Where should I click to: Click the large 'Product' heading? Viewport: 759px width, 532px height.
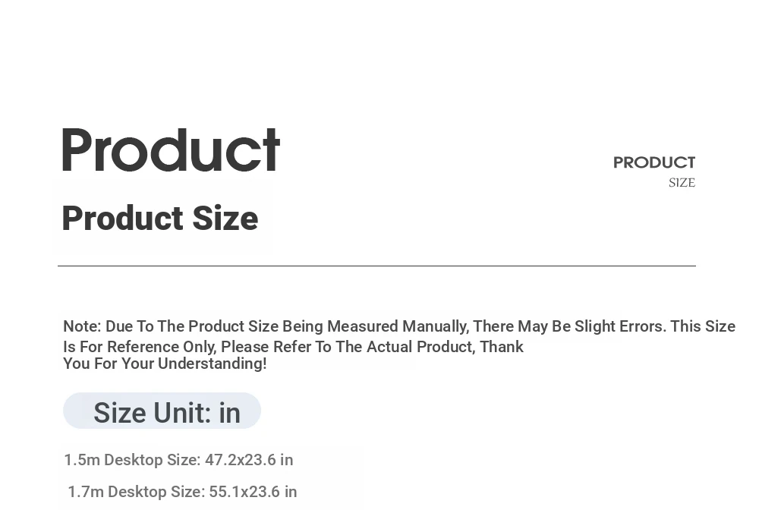pyautogui.click(x=171, y=150)
